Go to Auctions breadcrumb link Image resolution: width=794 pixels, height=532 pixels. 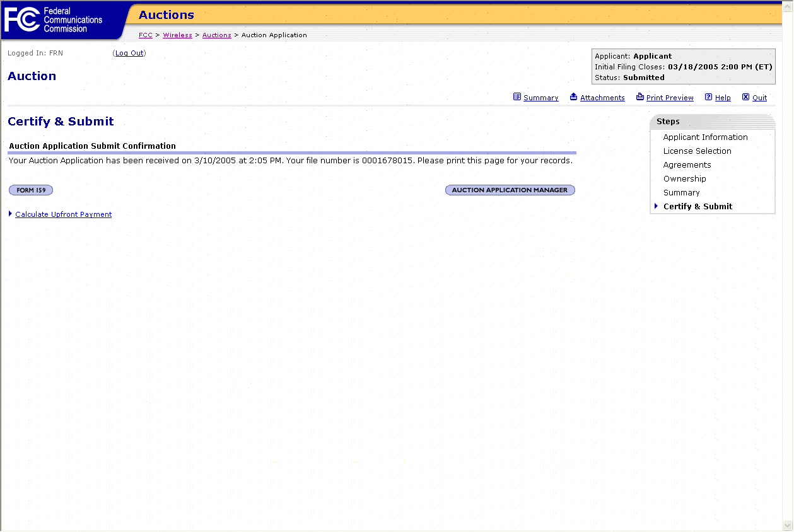click(217, 35)
